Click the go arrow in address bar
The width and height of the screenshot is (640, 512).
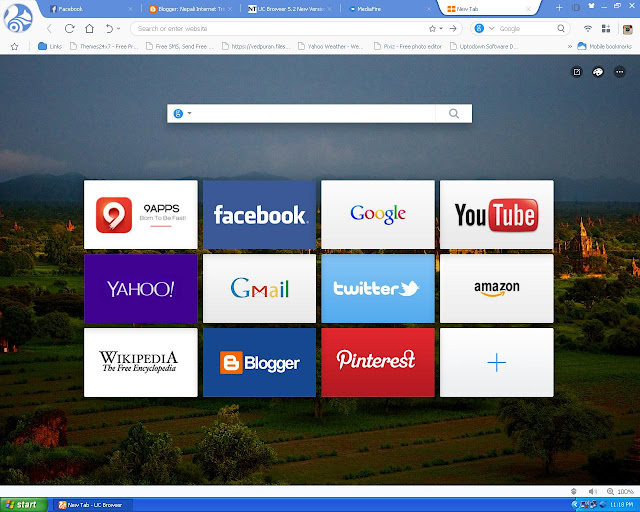pyautogui.click(x=453, y=29)
